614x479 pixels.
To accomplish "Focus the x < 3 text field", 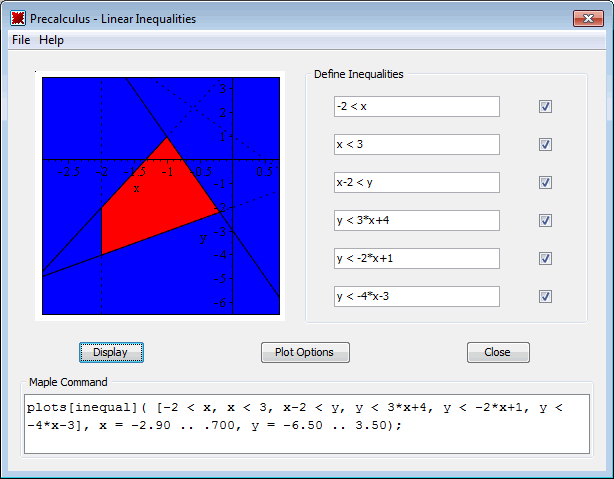I will pos(416,145).
